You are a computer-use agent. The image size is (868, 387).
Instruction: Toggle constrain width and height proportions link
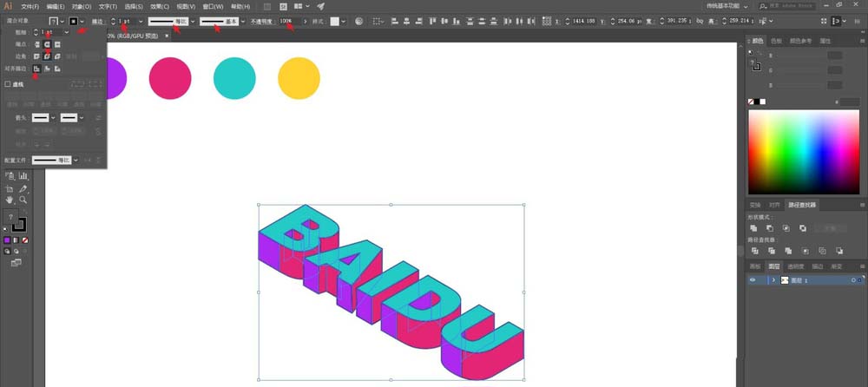700,21
